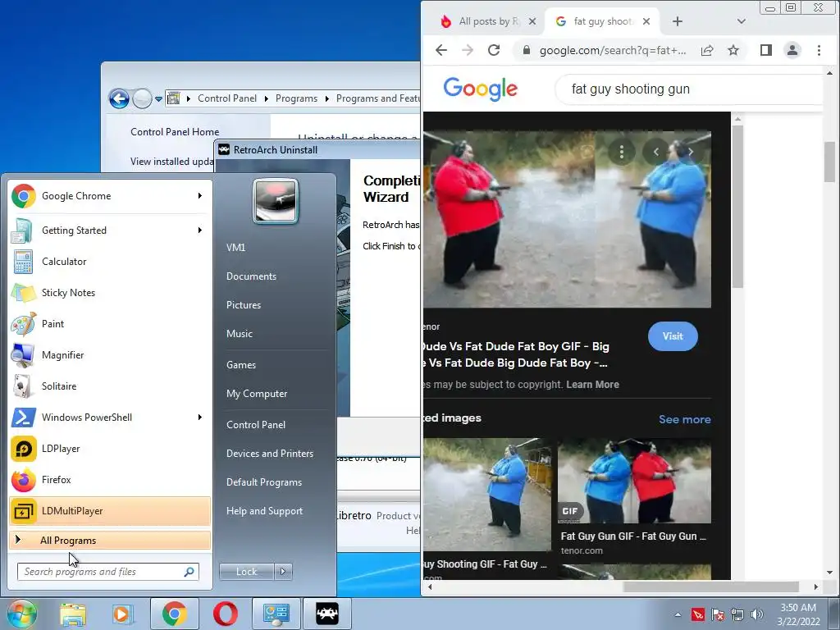Open network icon in system tray

click(737, 614)
